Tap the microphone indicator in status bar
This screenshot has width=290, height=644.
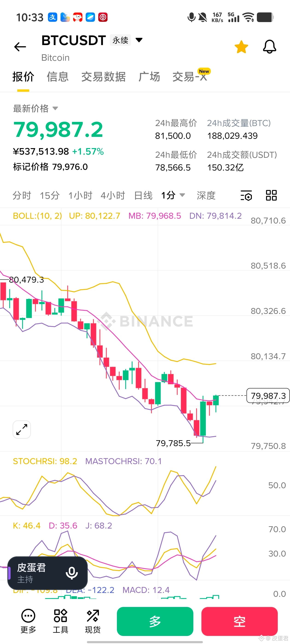pyautogui.click(x=191, y=17)
